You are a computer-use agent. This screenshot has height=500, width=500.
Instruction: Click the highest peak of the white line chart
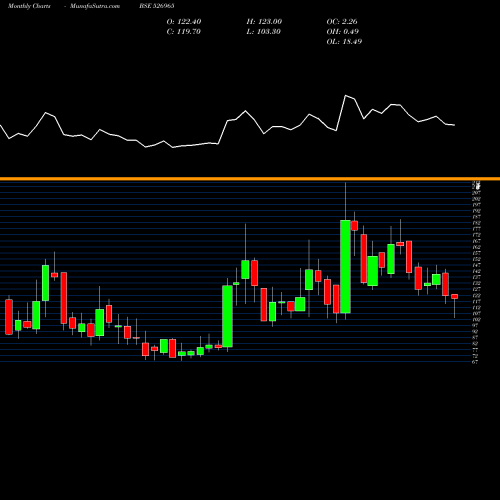click(x=346, y=96)
